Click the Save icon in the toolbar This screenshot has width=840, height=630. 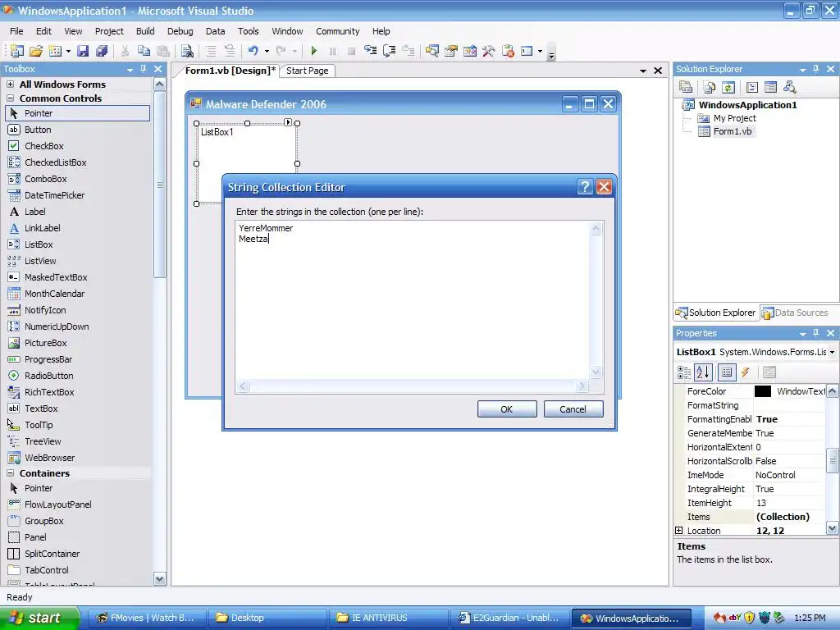pyautogui.click(x=83, y=51)
